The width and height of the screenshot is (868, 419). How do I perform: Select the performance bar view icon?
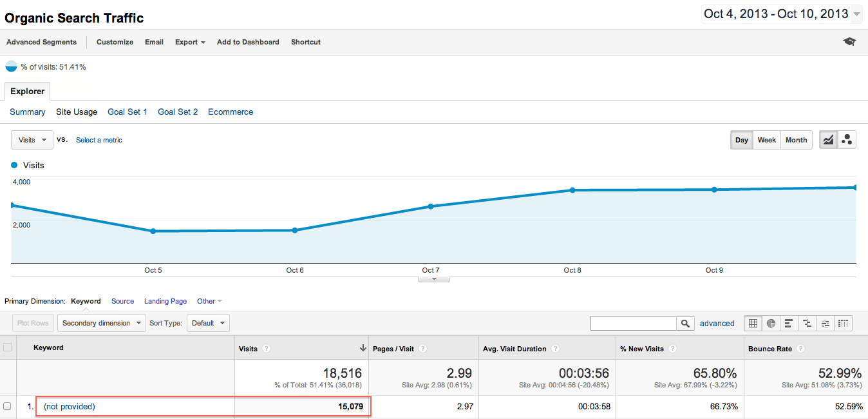(789, 324)
